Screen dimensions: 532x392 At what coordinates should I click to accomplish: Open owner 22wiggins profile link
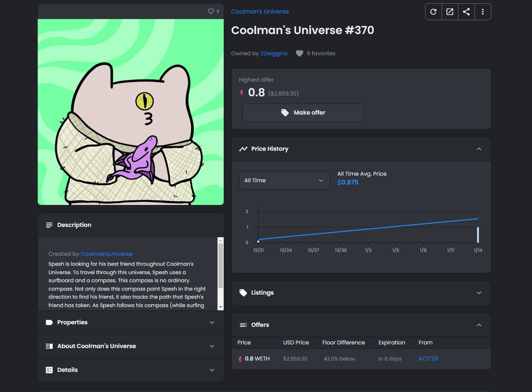274,53
